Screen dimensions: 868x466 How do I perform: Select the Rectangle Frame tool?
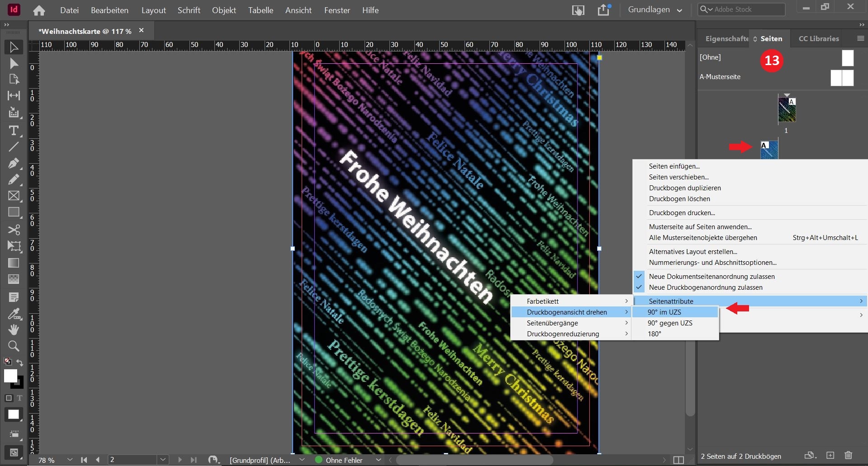(14, 196)
